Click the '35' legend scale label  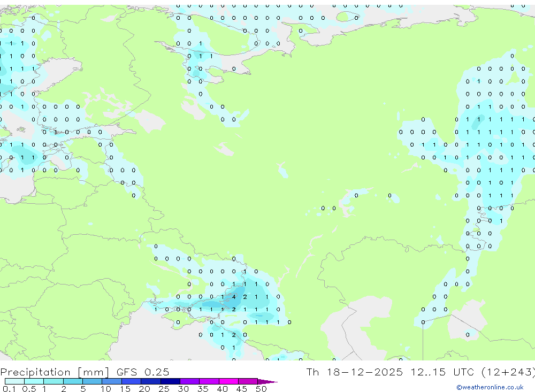(x=203, y=389)
